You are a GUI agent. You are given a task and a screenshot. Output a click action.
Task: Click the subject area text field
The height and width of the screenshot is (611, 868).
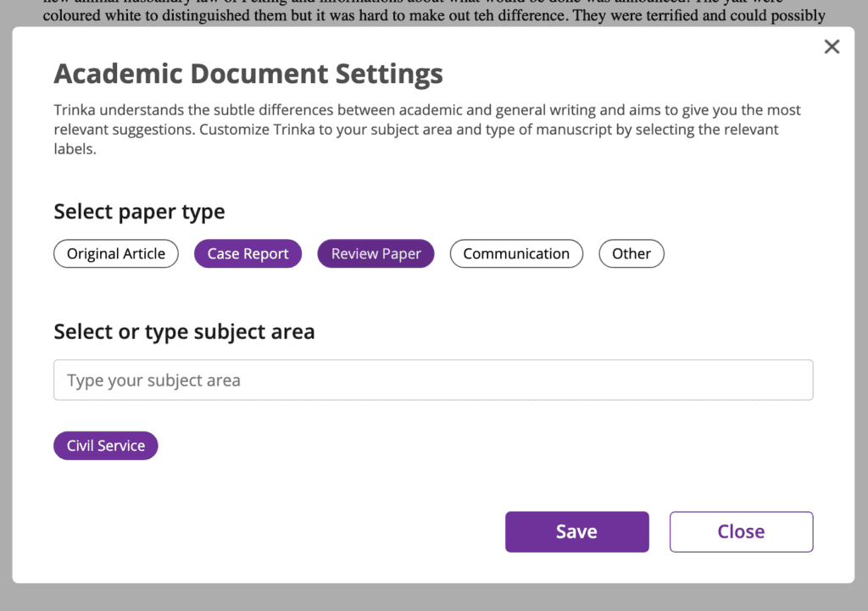coord(433,380)
